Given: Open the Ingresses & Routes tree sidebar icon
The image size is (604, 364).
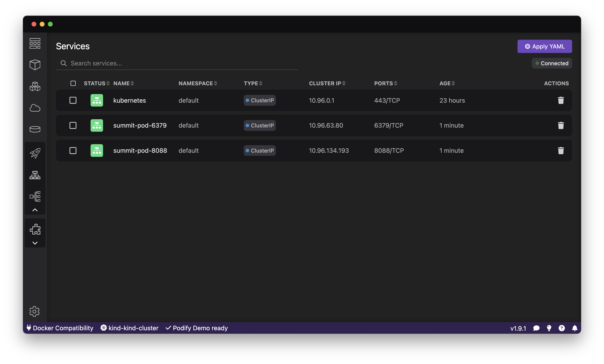Looking at the screenshot, I should (x=35, y=196).
